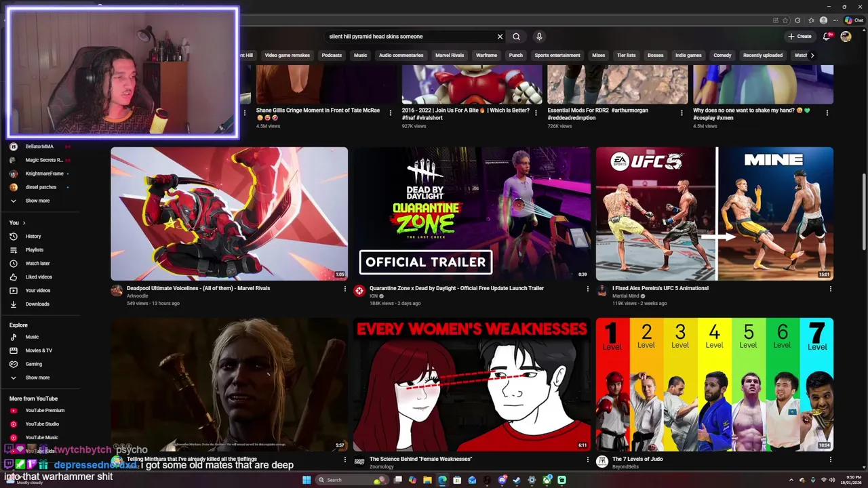Screen dimensions: 868x488
Task: Open Watch later in sidebar
Action: [37, 263]
